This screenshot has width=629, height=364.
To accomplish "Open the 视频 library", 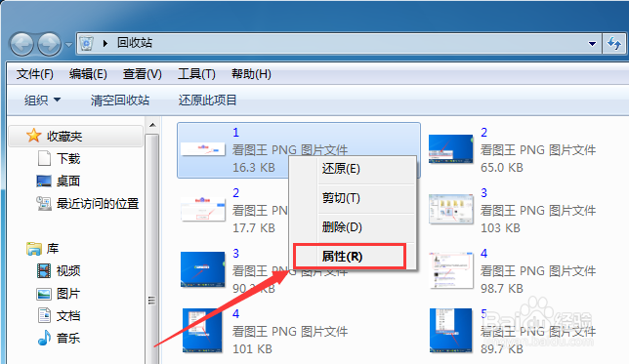I will tap(68, 271).
